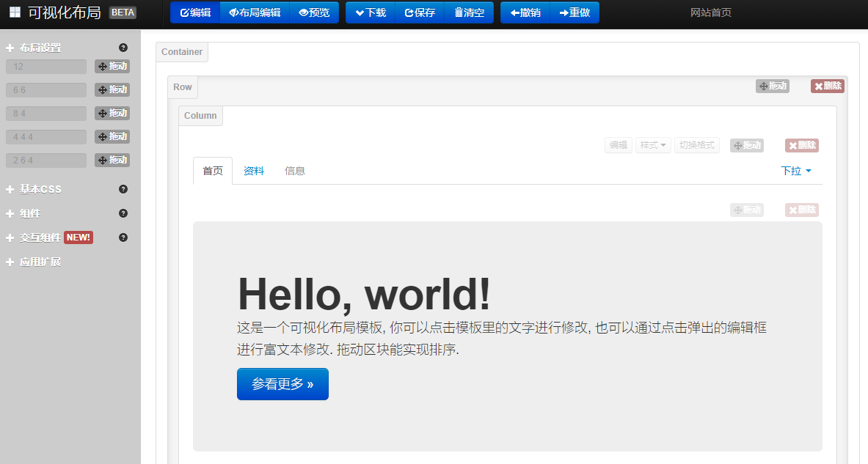Click the 下载 button

coord(371,12)
